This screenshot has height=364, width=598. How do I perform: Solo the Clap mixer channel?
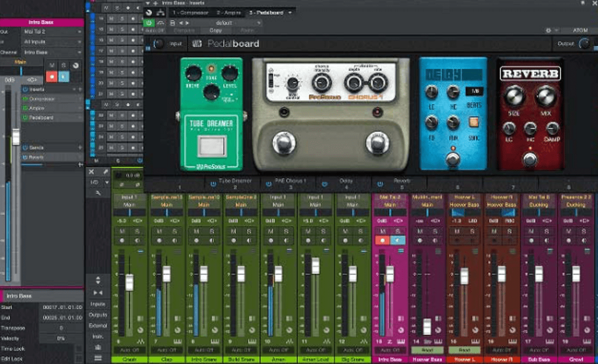174,232
